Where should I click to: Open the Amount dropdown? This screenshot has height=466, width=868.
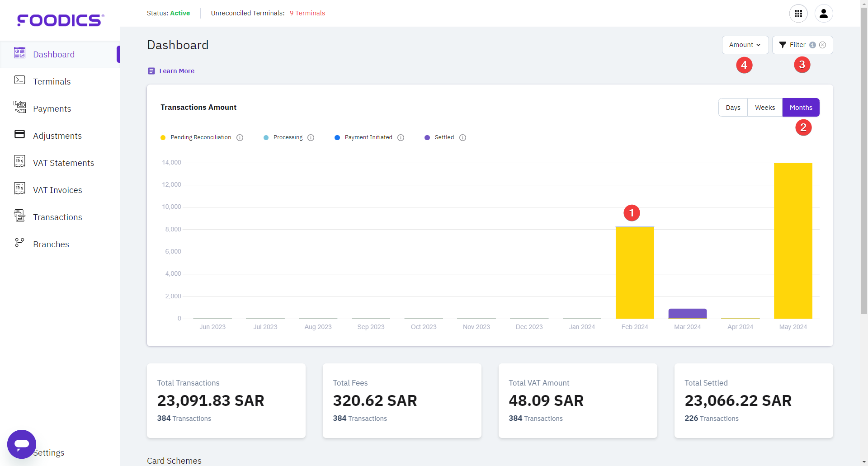[744, 45]
